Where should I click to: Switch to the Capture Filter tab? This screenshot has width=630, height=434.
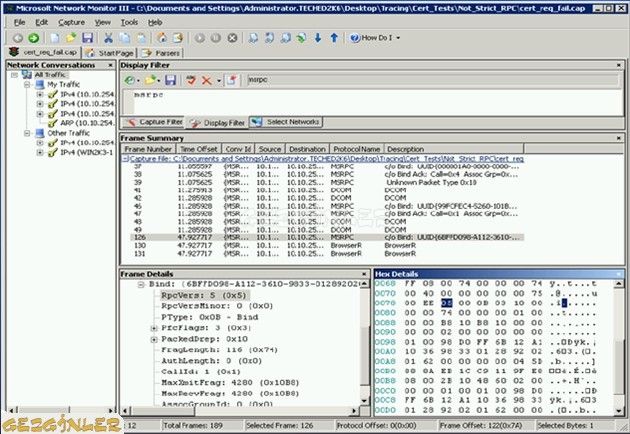click(153, 122)
